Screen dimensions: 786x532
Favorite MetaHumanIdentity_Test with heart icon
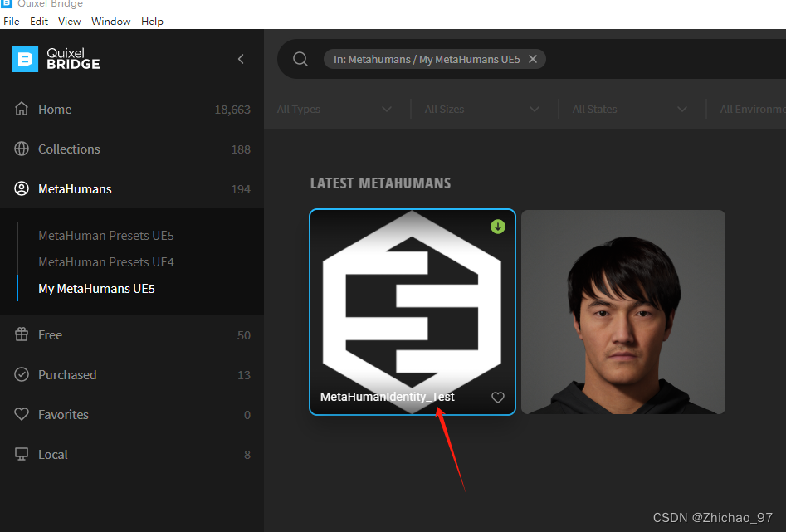click(x=498, y=397)
